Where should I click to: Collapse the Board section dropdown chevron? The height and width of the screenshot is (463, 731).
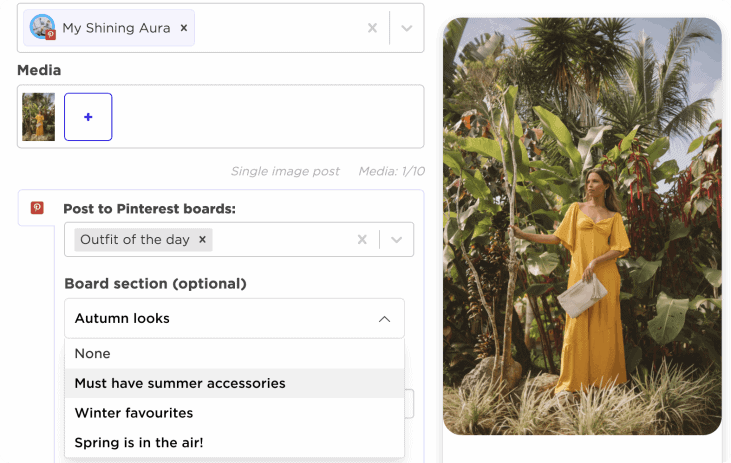384,319
